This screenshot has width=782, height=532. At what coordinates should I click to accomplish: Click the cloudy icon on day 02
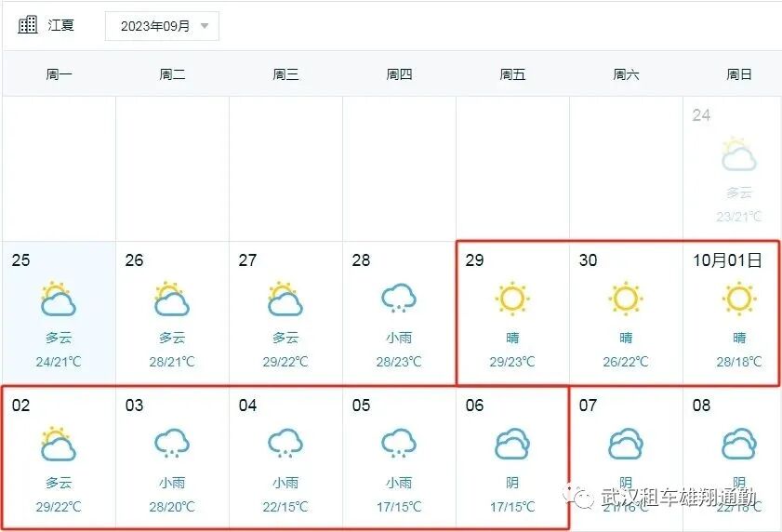pos(59,444)
